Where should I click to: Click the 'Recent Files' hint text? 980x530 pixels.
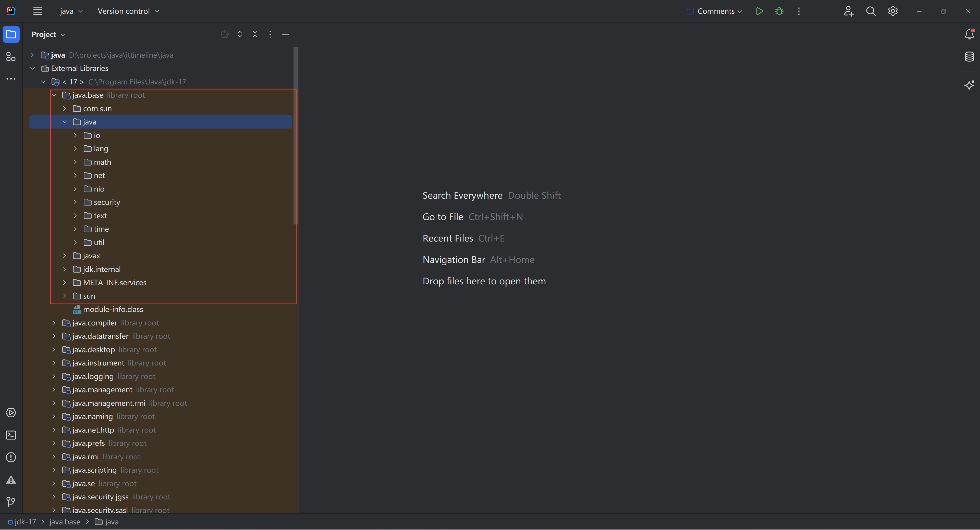click(x=448, y=238)
